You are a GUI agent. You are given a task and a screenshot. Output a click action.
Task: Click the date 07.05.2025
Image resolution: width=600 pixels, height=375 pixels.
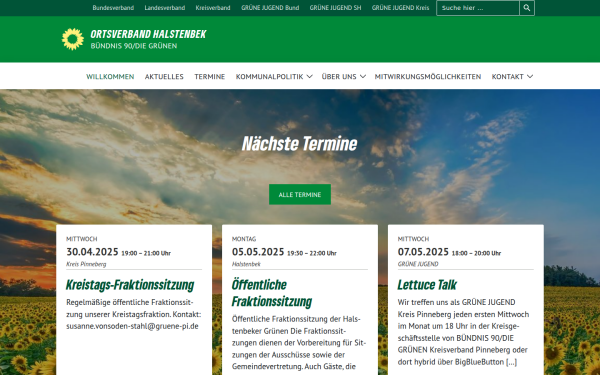point(423,252)
